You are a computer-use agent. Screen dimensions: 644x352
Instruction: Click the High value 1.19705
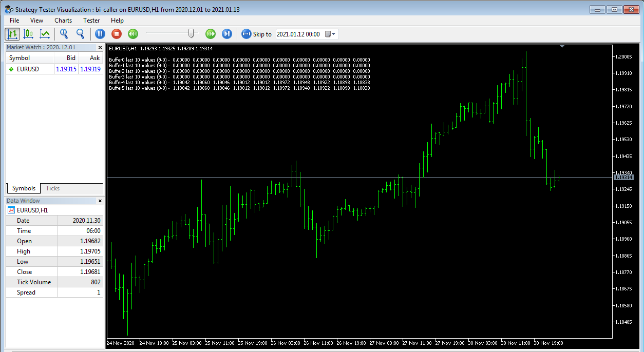tap(90, 251)
